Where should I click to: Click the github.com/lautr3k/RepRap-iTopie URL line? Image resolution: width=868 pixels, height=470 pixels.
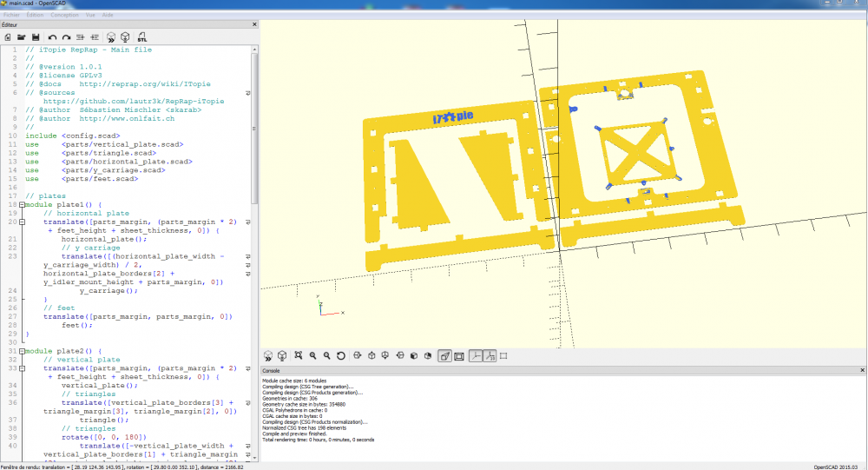pos(134,102)
